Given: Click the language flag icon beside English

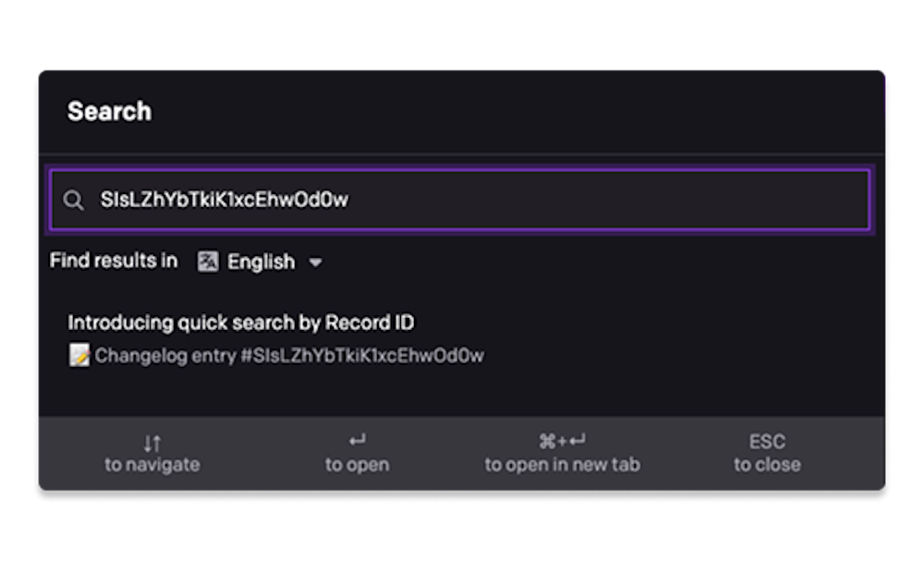Looking at the screenshot, I should coord(207,261).
